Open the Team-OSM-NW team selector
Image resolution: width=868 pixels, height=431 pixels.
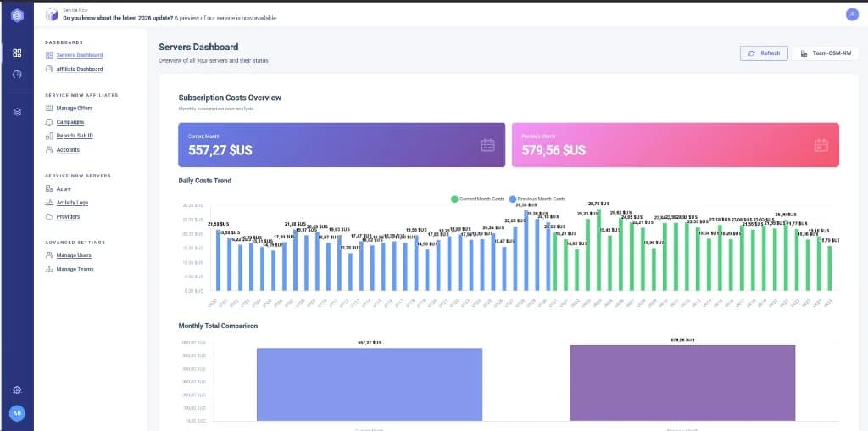(x=826, y=53)
